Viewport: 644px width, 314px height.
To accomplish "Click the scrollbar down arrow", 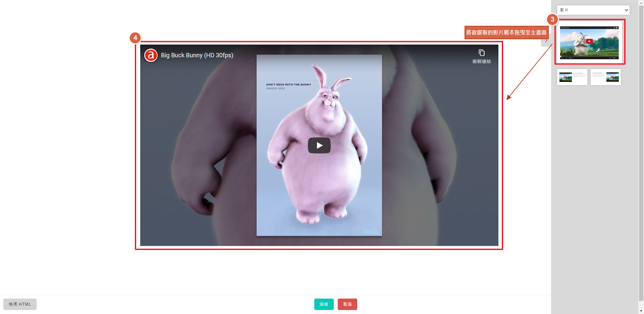I will [x=641, y=311].
